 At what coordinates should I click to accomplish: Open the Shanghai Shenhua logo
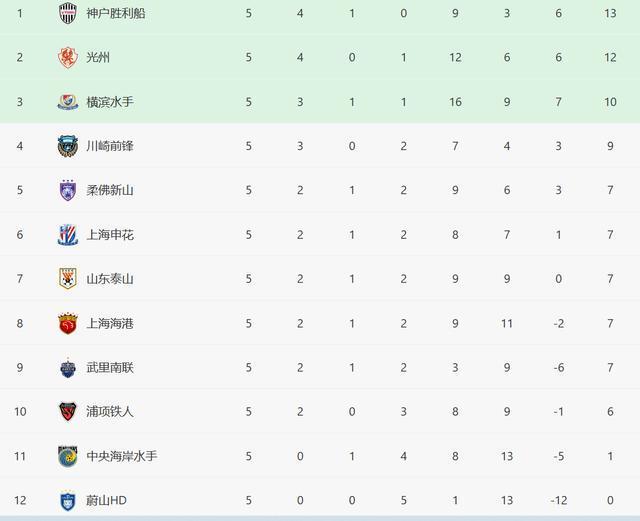pyautogui.click(x=68, y=235)
